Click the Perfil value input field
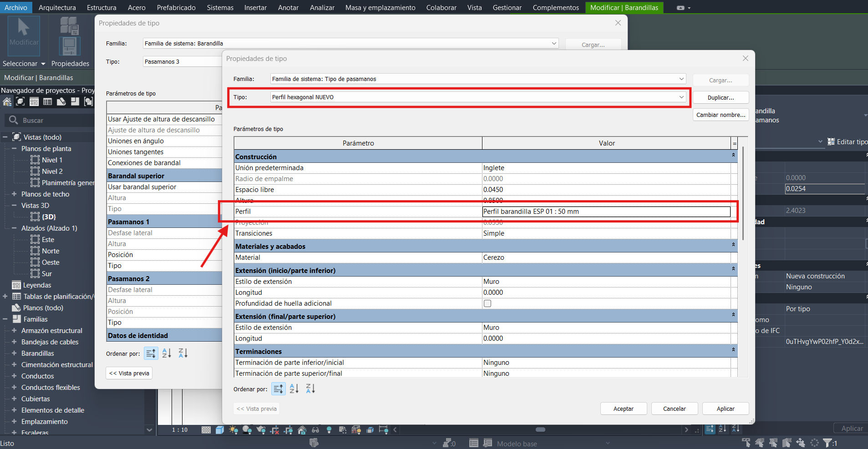The width and height of the screenshot is (868, 449). tap(606, 212)
